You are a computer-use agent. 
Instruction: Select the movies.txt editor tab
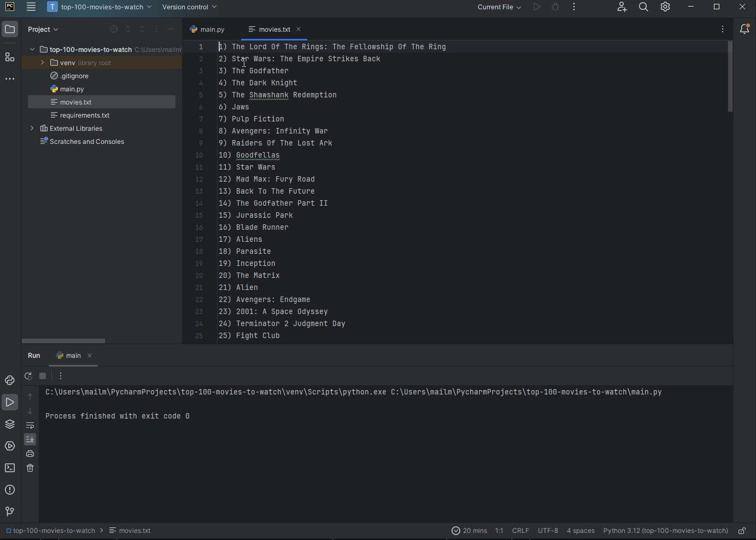tap(274, 30)
